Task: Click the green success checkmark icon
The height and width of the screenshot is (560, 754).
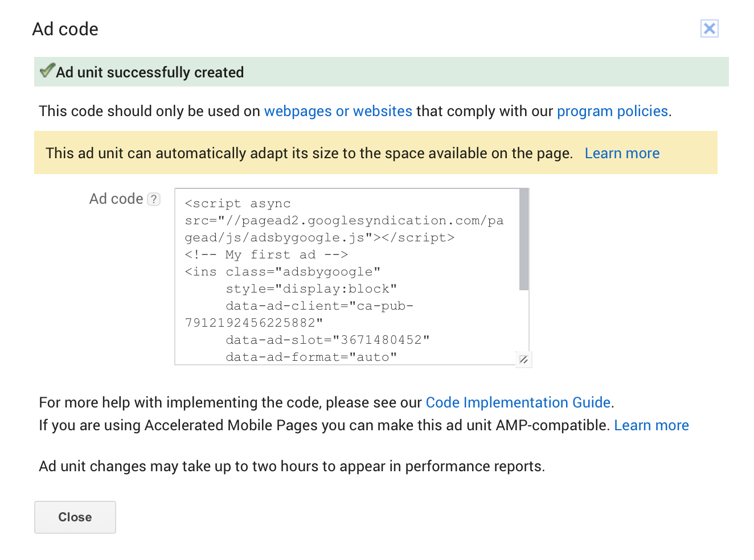Action: [47, 71]
